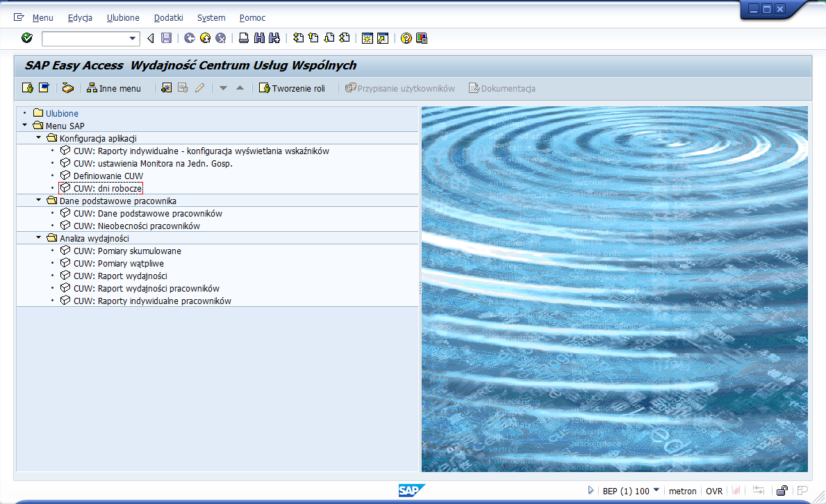826x504 pixels.
Task: Open the Pomoc menu
Action: pos(252,18)
